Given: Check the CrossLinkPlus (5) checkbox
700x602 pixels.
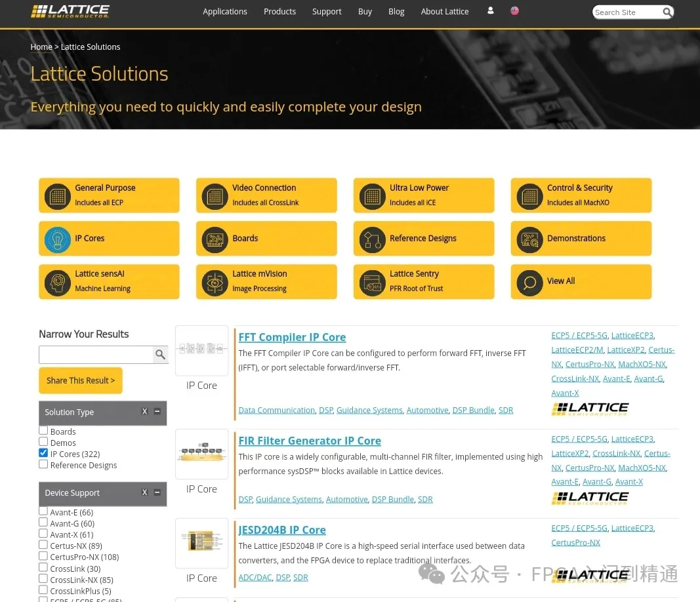Looking at the screenshot, I should pos(43,590).
